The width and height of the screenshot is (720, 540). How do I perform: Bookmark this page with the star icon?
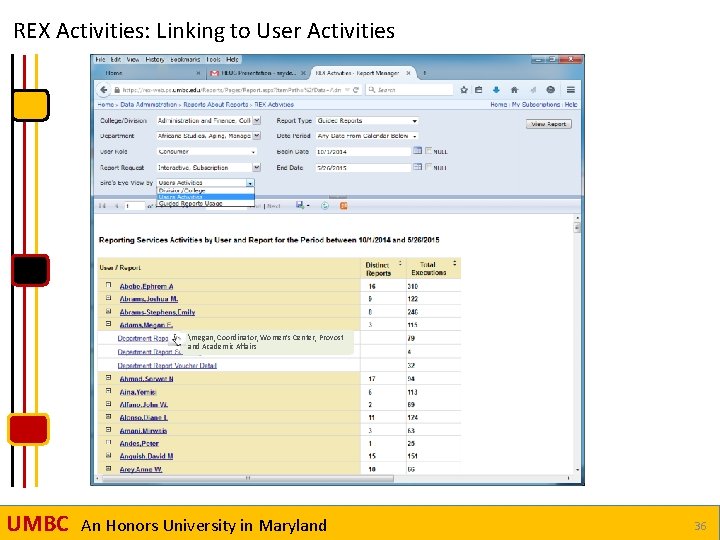coord(464,90)
